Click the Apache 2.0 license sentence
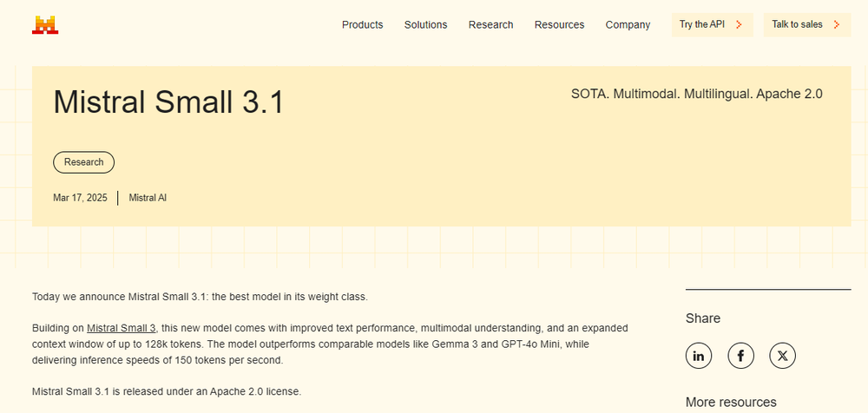Image resolution: width=868 pixels, height=413 pixels. click(167, 391)
